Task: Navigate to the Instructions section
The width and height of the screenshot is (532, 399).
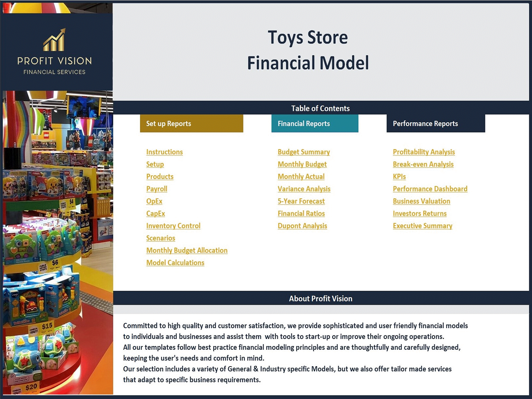Action: [164, 152]
